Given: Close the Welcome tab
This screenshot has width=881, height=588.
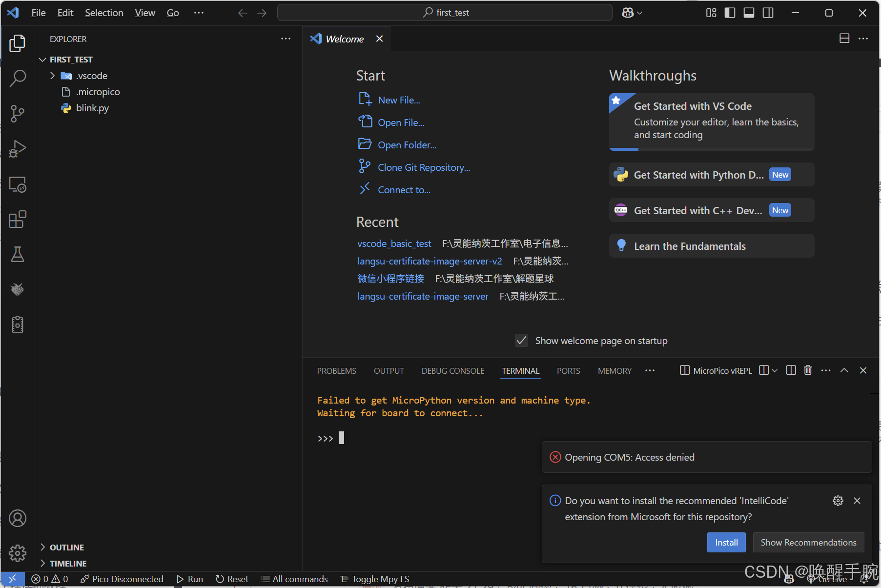Looking at the screenshot, I should tap(379, 39).
